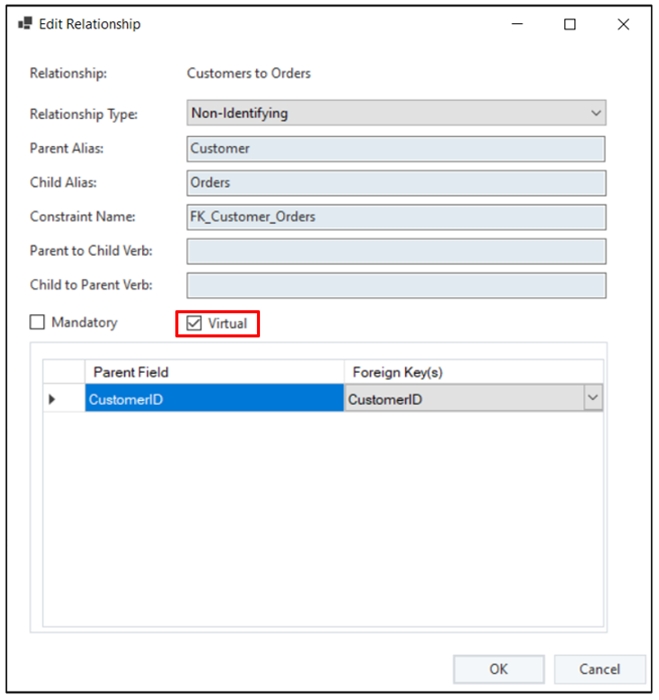Enable the Mandatory checkbox
The width and height of the screenshot is (659, 700).
(x=38, y=323)
